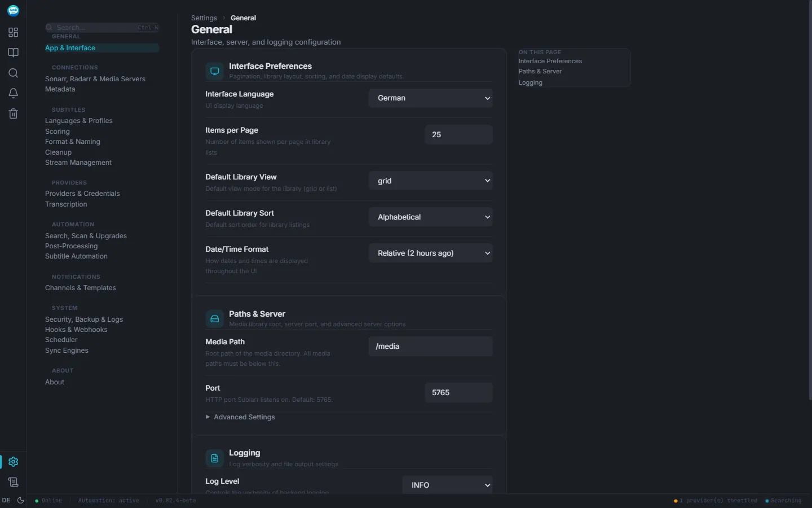Expand Advanced Settings section
This screenshot has width=812, height=508.
pyautogui.click(x=240, y=417)
